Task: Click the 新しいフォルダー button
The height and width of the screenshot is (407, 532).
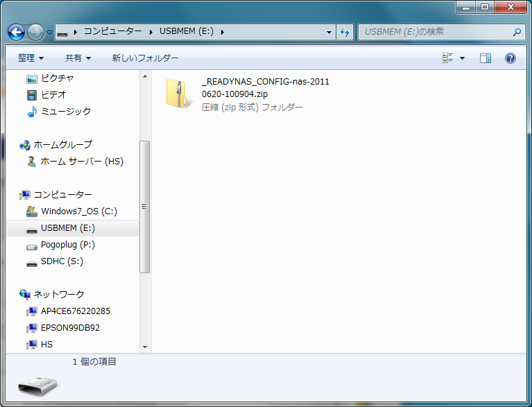Action: tap(145, 58)
